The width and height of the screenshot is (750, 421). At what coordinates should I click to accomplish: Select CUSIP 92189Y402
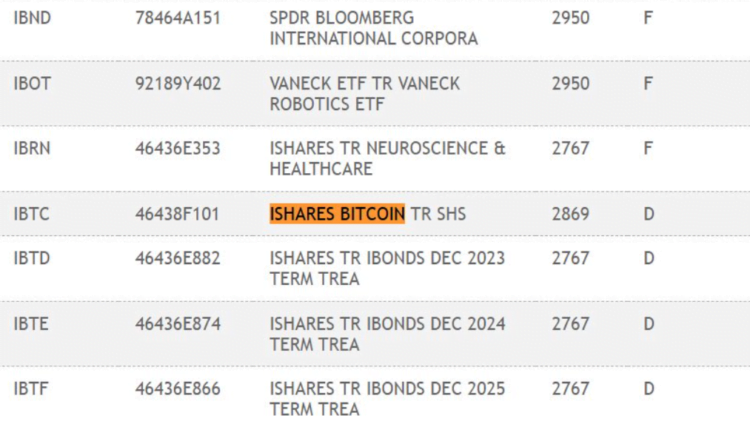click(x=177, y=84)
